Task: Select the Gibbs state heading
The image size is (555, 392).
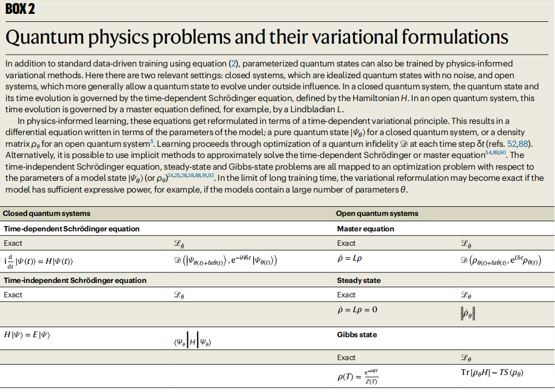Action: click(357, 335)
